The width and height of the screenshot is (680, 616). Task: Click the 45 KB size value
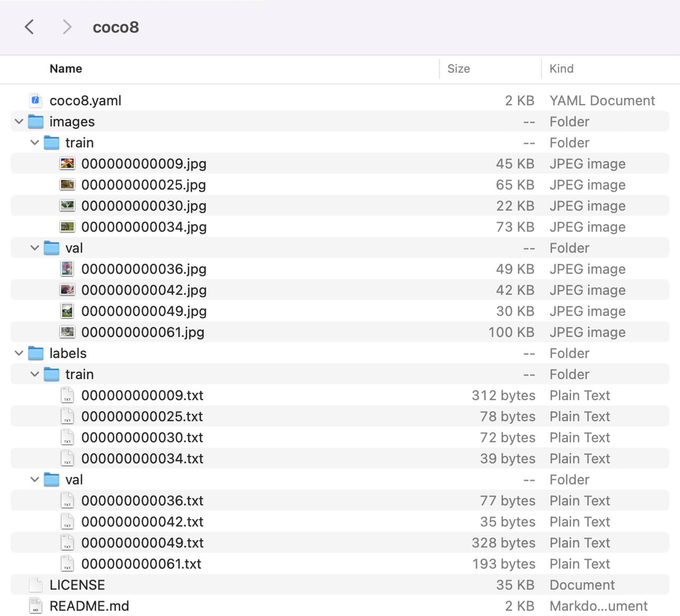pos(515,164)
